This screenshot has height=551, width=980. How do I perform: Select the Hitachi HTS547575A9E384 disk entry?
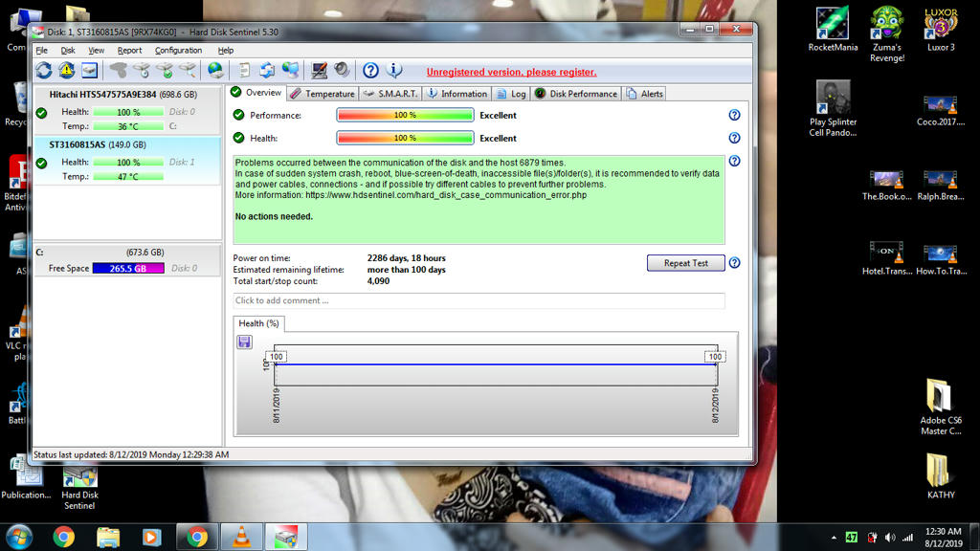127,110
